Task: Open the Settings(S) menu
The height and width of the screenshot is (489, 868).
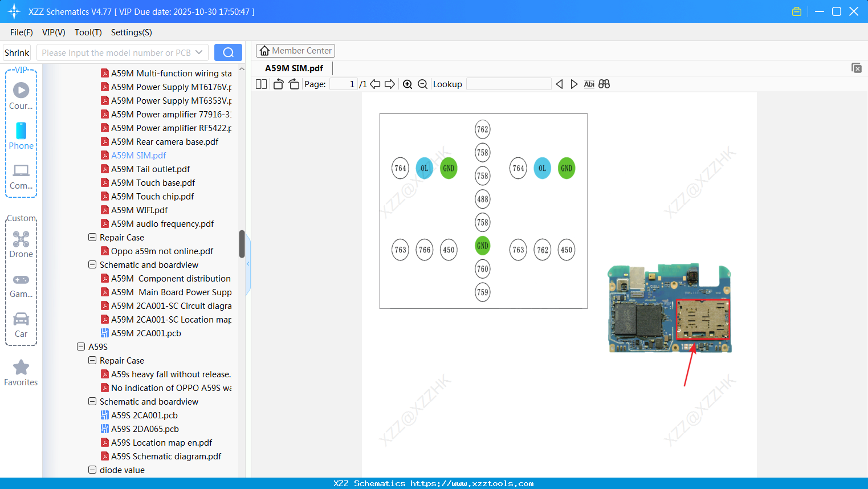Action: pyautogui.click(x=132, y=32)
